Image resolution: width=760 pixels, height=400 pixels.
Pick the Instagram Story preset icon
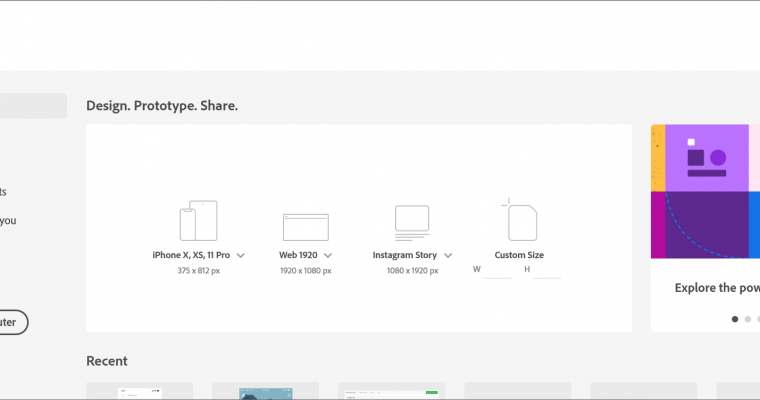click(412, 223)
